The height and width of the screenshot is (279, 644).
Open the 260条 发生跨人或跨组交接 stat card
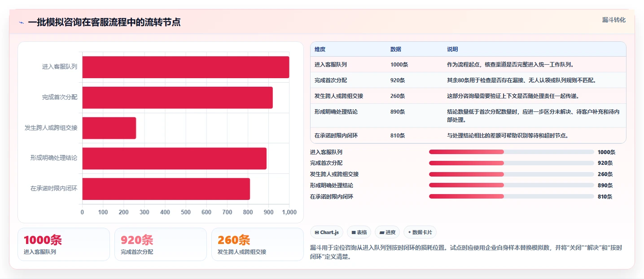pyautogui.click(x=258, y=244)
